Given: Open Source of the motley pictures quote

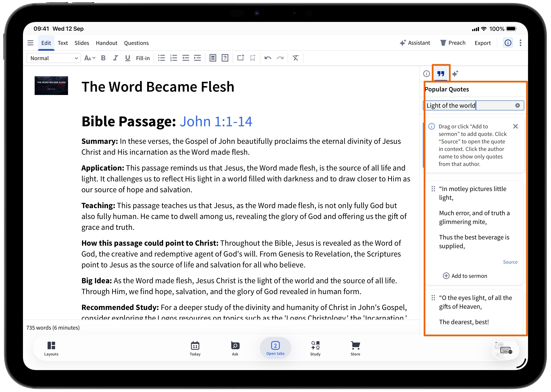Looking at the screenshot, I should [x=511, y=262].
